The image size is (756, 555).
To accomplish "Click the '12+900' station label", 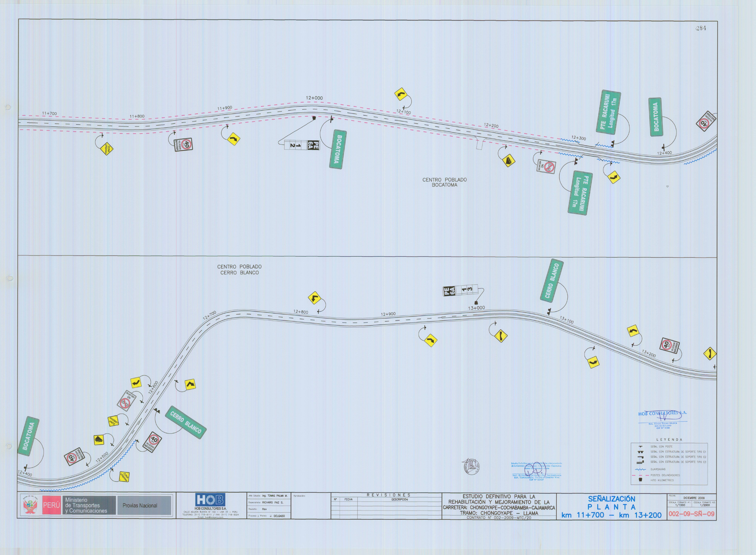I will coord(388,314).
